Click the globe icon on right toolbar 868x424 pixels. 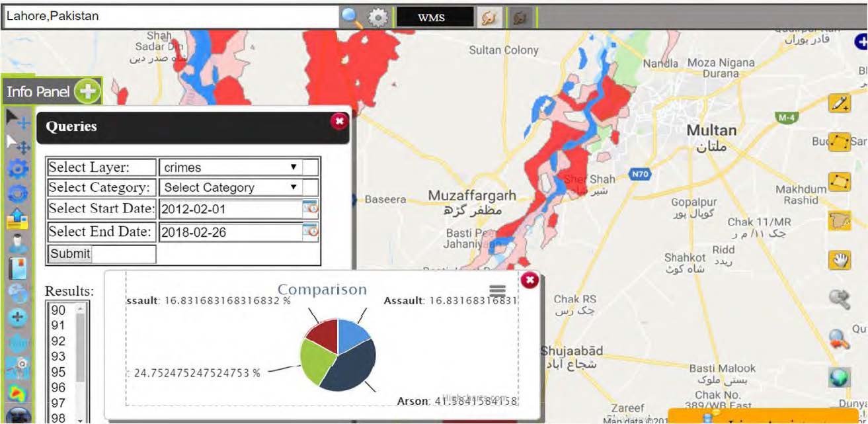point(840,378)
